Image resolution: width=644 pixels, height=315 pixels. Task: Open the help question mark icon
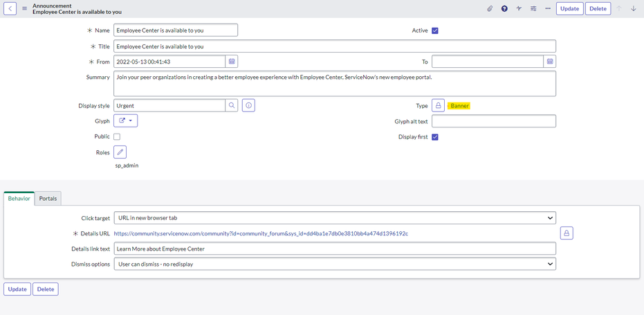(504, 8)
